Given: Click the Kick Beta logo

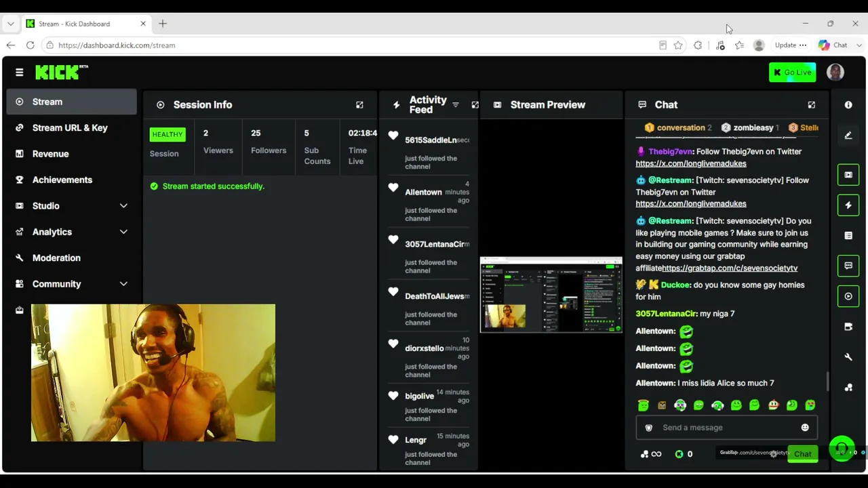Looking at the screenshot, I should point(62,72).
